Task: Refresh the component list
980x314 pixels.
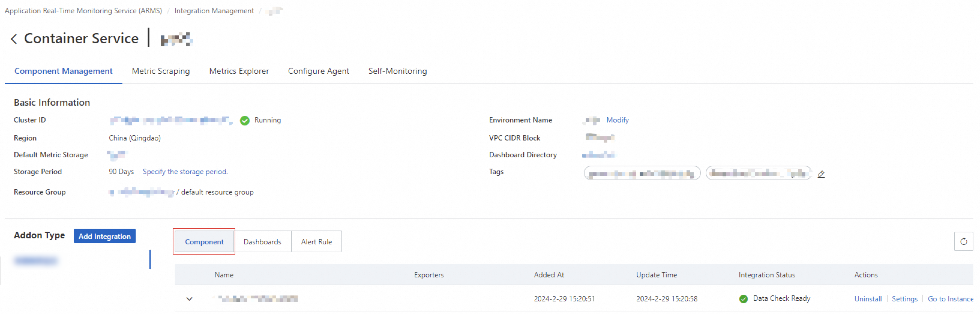Action: point(963,241)
